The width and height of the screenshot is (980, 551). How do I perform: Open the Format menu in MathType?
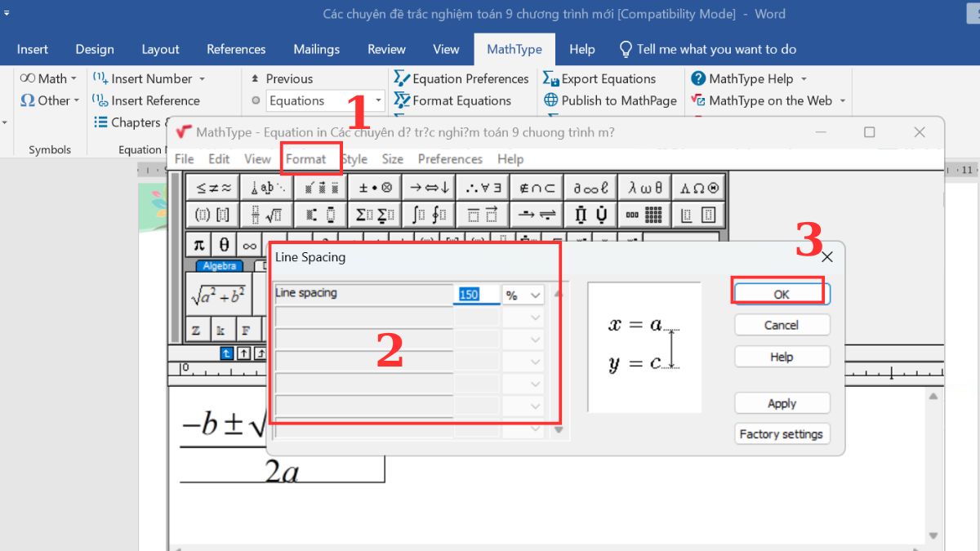305,159
